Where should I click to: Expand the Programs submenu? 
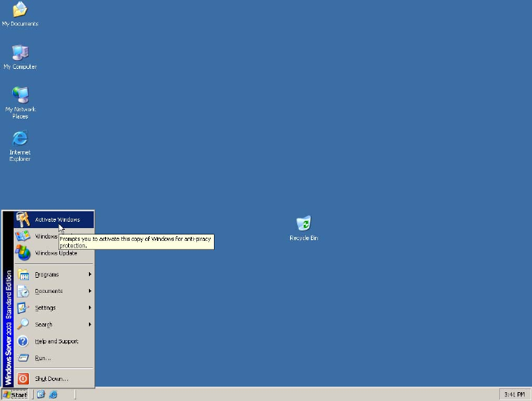54,275
